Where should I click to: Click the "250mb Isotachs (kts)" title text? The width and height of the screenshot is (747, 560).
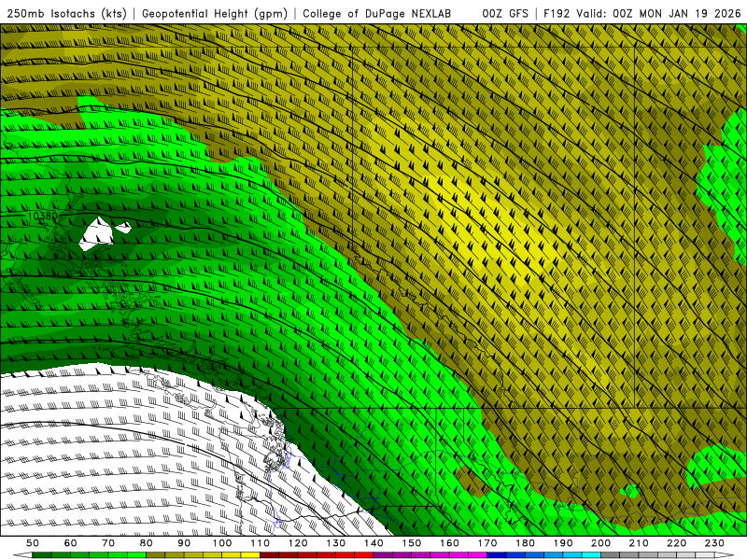66,14
